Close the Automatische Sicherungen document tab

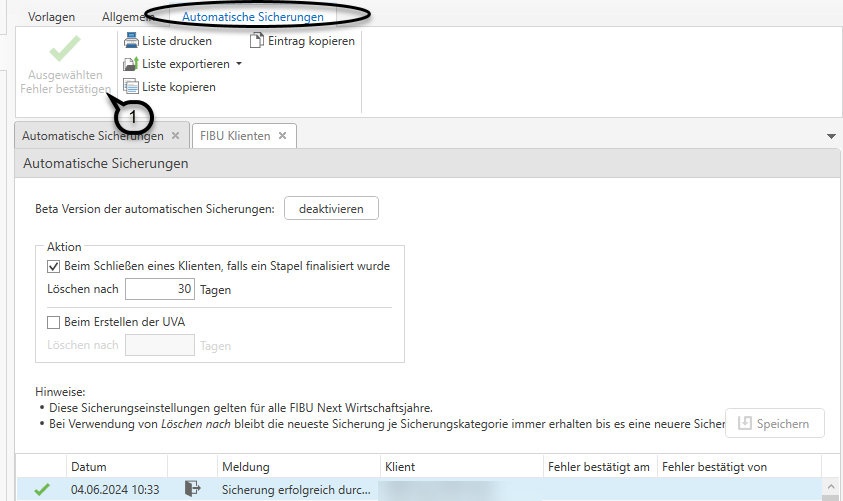176,136
